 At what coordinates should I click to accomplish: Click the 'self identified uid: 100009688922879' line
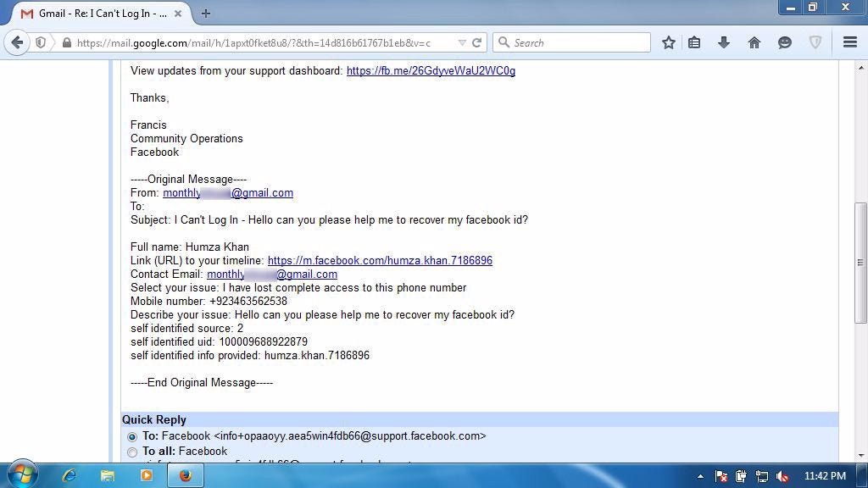click(x=219, y=342)
